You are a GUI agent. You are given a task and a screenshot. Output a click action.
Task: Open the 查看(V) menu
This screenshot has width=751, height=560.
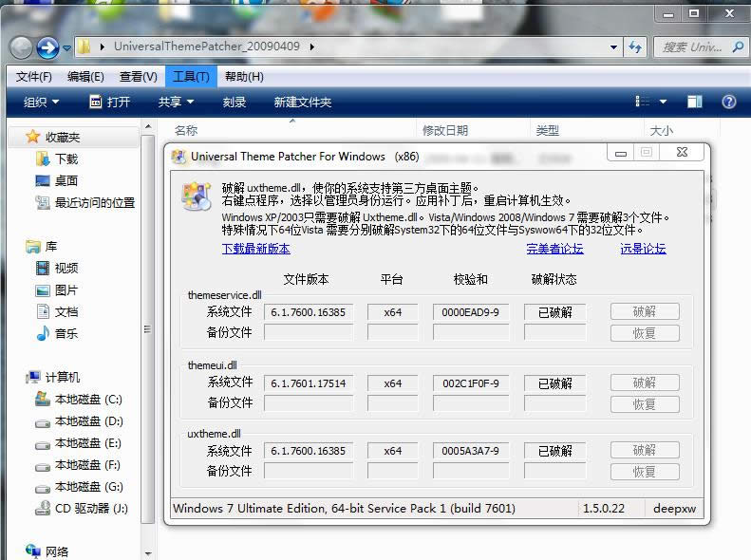tap(139, 76)
